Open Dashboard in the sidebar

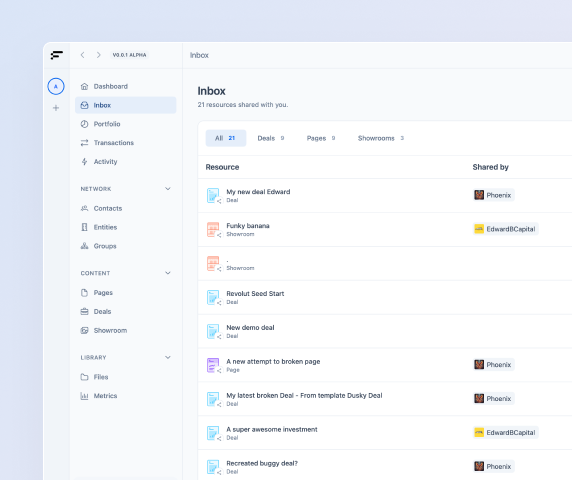(125, 86)
